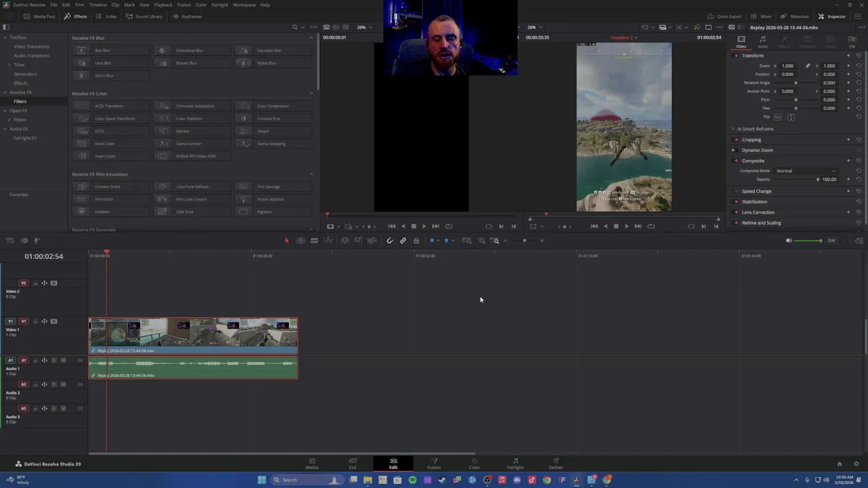Toggle position lock padlock icon
This screenshot has height=488, width=868.
click(x=416, y=241)
